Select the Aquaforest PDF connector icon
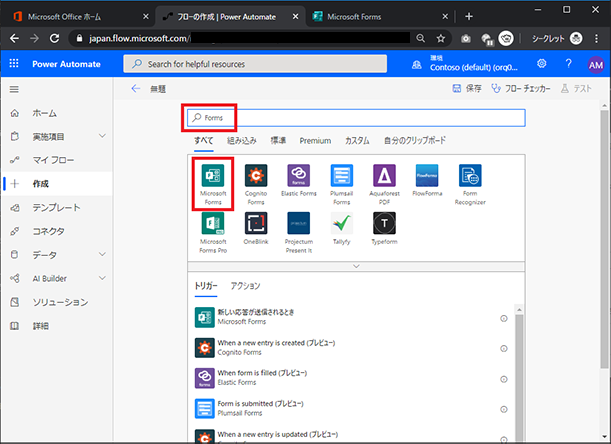The image size is (611, 444). click(x=384, y=175)
